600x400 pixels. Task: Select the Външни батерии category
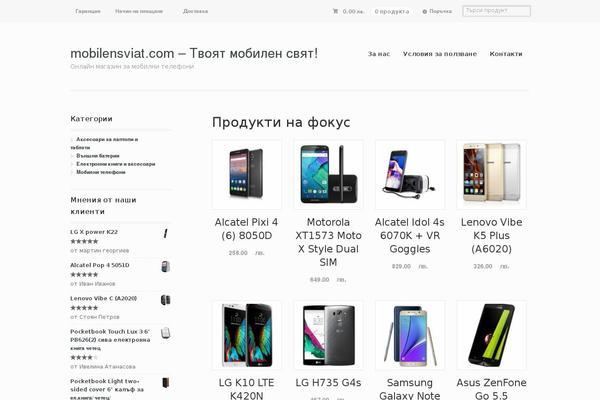tap(98, 156)
